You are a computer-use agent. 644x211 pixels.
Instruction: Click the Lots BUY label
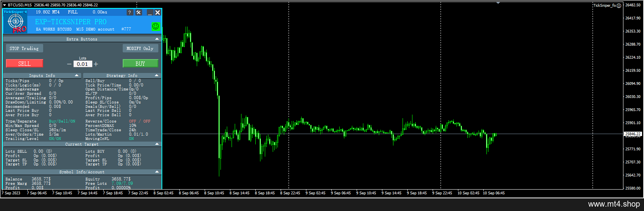[x=95, y=152]
